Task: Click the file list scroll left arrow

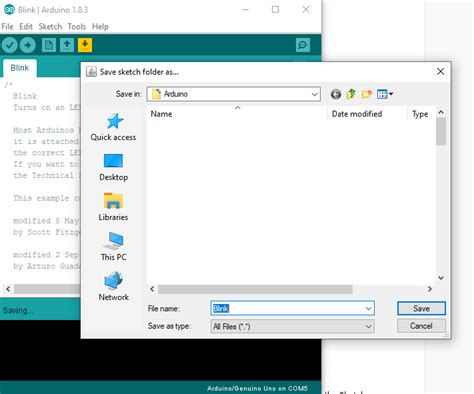Action: tap(152, 289)
